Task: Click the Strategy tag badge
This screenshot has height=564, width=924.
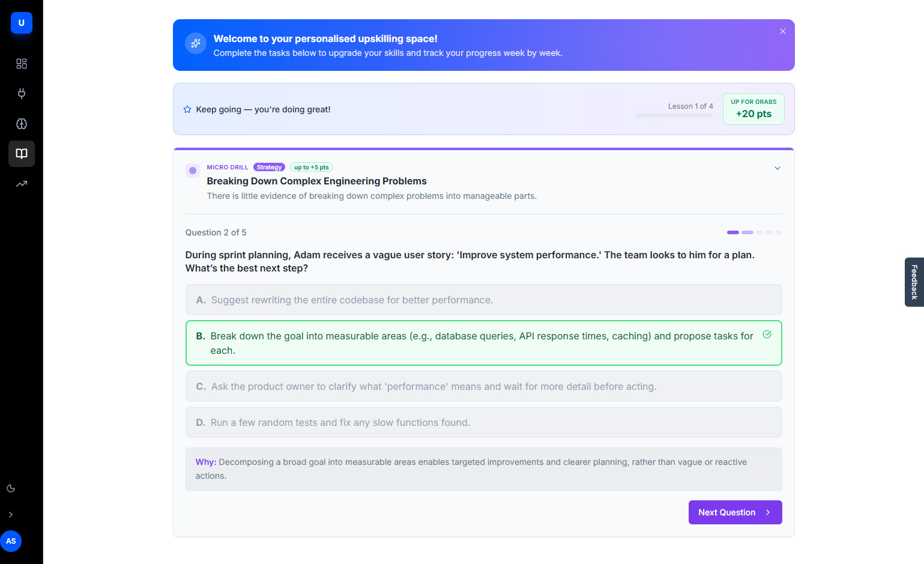Action: (269, 168)
